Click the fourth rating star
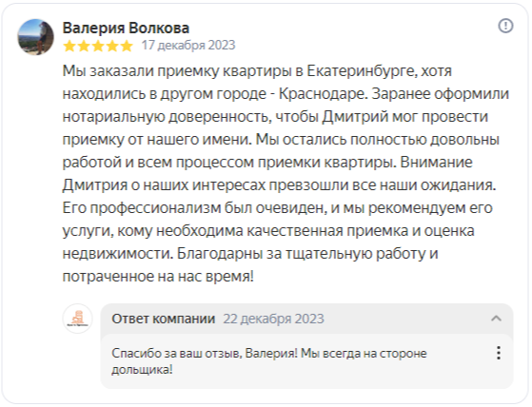The height and width of the screenshot is (407, 532). tap(112, 46)
